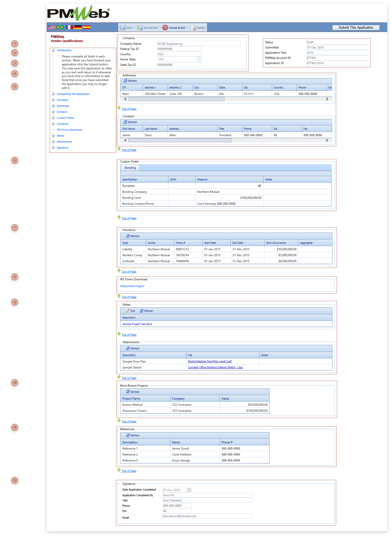The height and width of the screenshot is (537, 392).
Task: Open the Home State dropdown
Action: (199, 59)
